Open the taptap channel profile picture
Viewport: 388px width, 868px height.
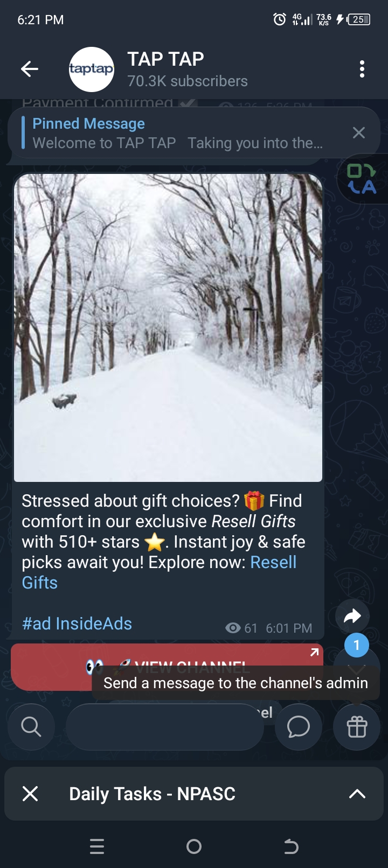92,69
